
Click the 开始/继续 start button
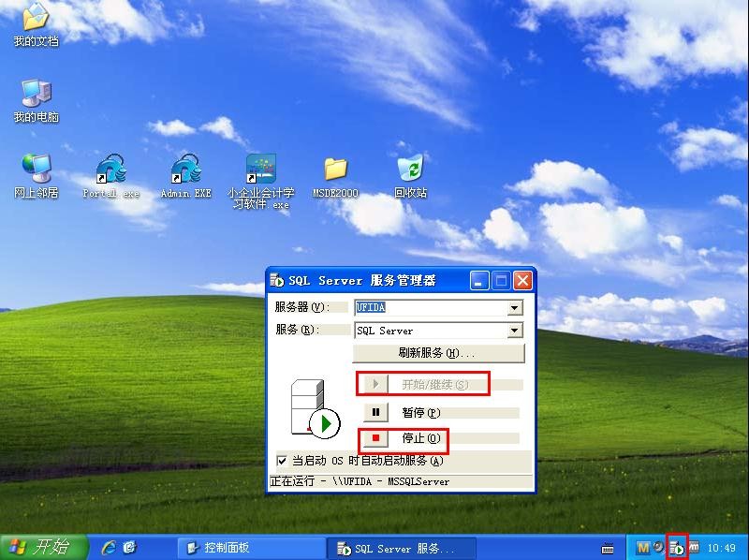pyautogui.click(x=375, y=384)
